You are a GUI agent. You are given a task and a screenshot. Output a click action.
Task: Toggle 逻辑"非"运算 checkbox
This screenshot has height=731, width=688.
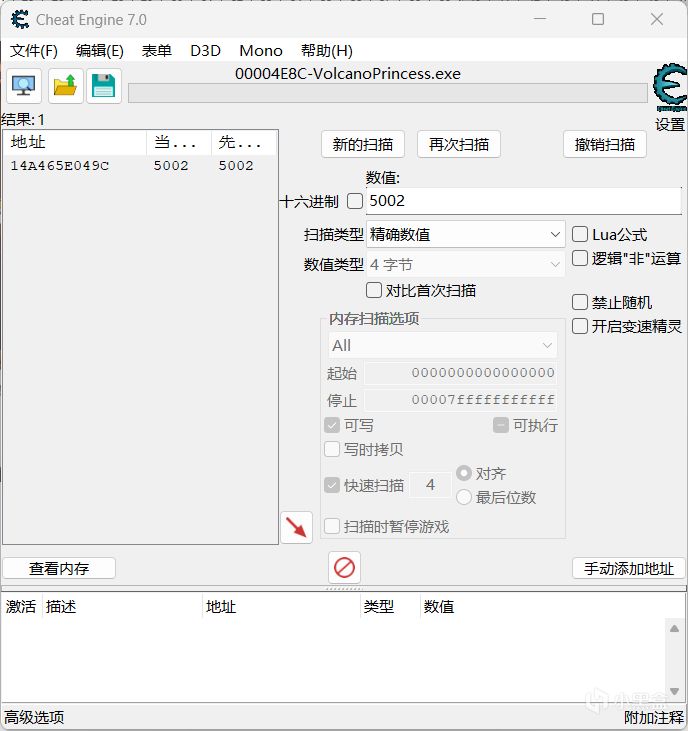(579, 258)
